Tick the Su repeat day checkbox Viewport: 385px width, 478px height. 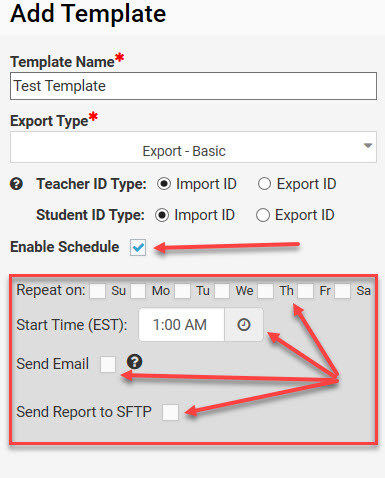point(98,291)
